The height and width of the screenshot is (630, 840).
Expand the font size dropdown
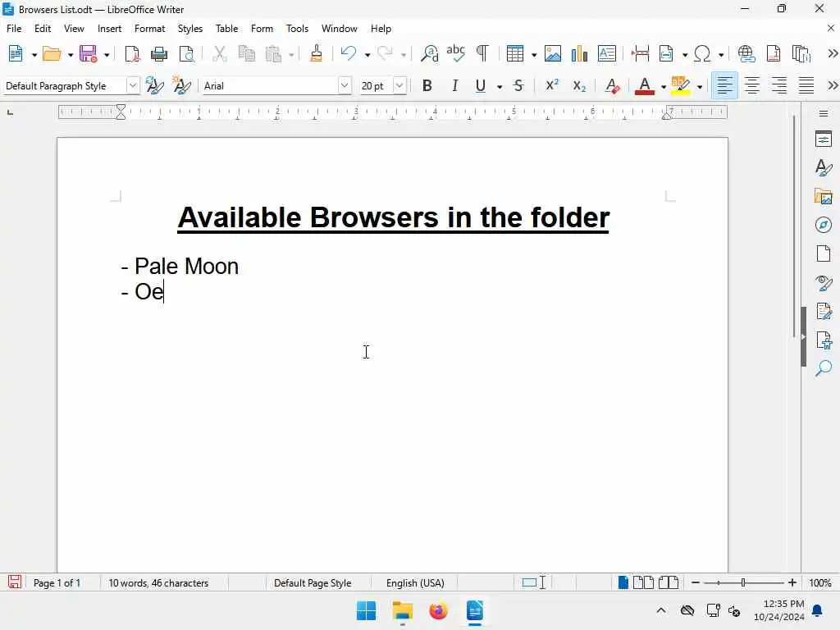(399, 85)
